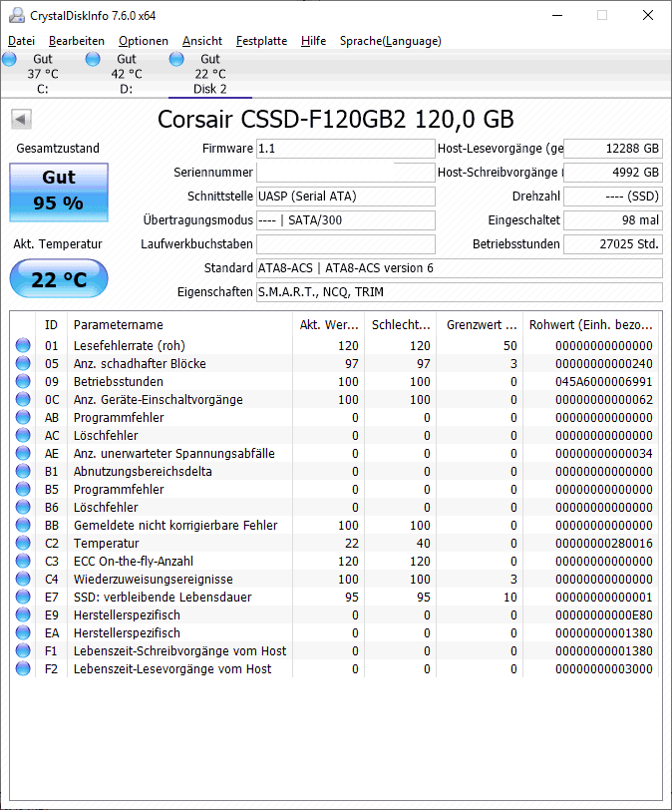Screen dimensions: 672x810
Task: Click the Drehzahl value ---- (SSD)
Action: coord(613,197)
